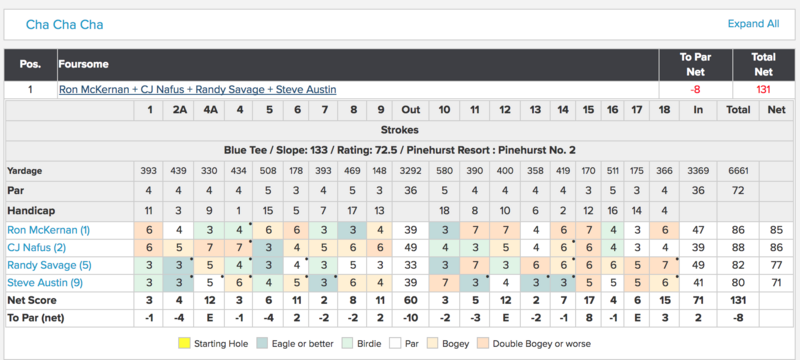Viewport: 800px width, 360px height.
Task: Click the Bogey legend swatch
Action: pos(433,343)
